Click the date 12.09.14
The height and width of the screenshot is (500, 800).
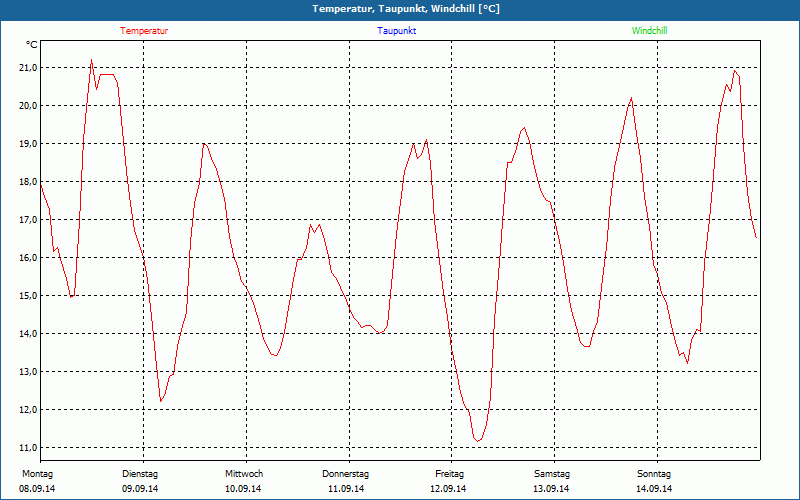coord(448,489)
